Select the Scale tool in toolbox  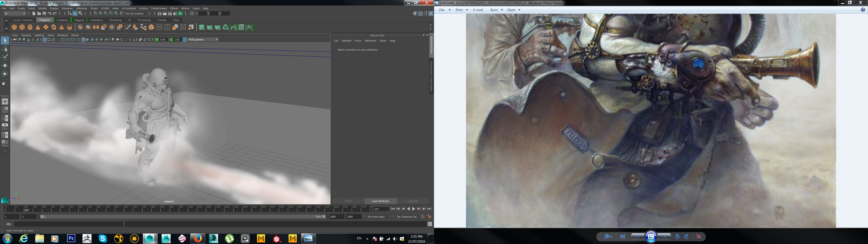[x=5, y=82]
